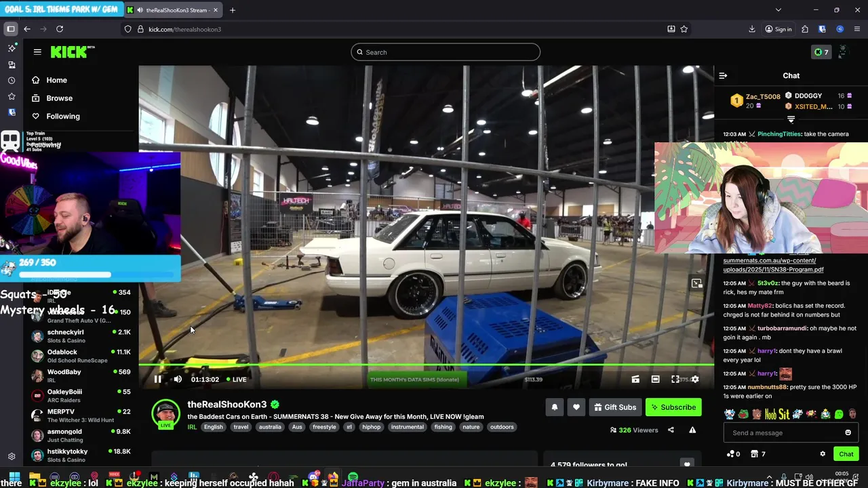Turn on notification bell for theRealShooKon3
868x488 pixels.
[x=554, y=407]
